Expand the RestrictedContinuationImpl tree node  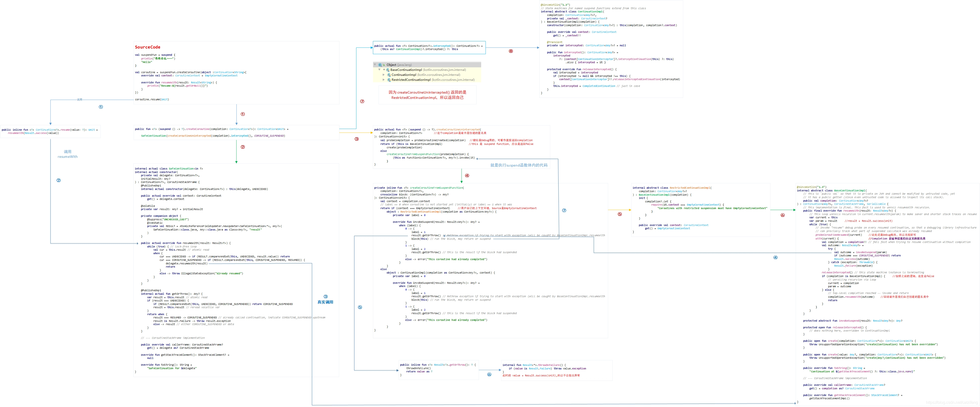pyautogui.click(x=383, y=80)
